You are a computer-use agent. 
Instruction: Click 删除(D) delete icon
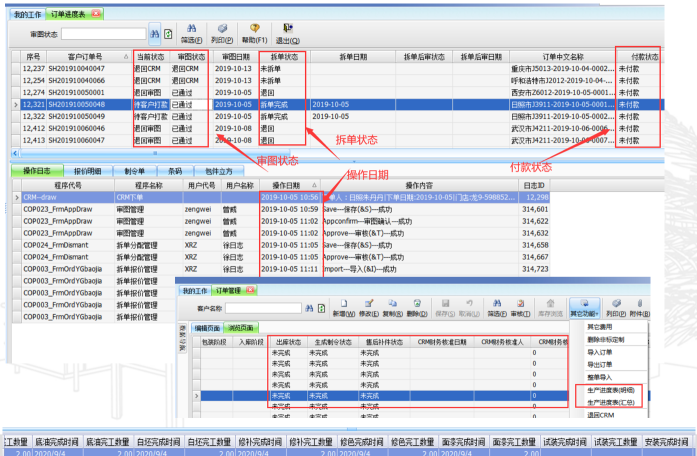coord(417,308)
